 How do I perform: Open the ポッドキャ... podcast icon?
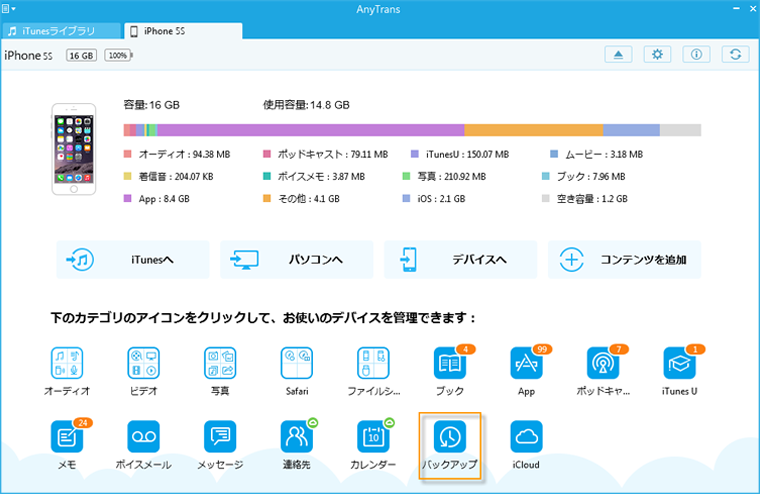[x=603, y=363]
